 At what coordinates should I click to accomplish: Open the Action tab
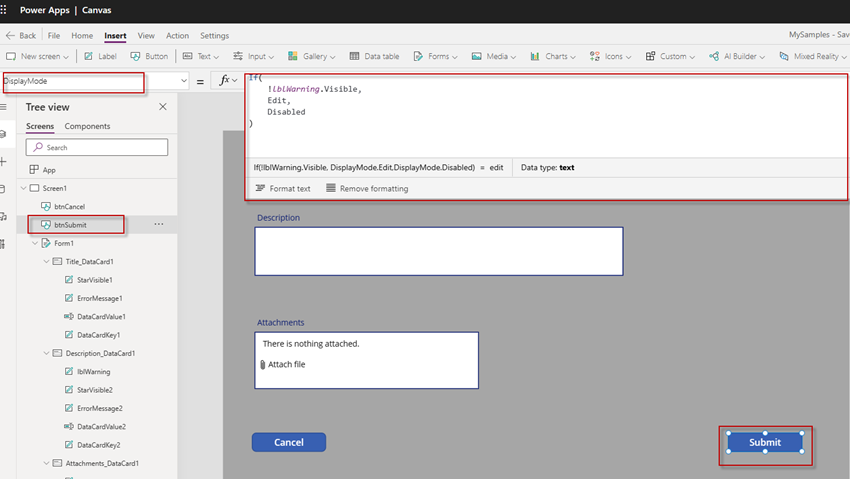[x=177, y=36]
